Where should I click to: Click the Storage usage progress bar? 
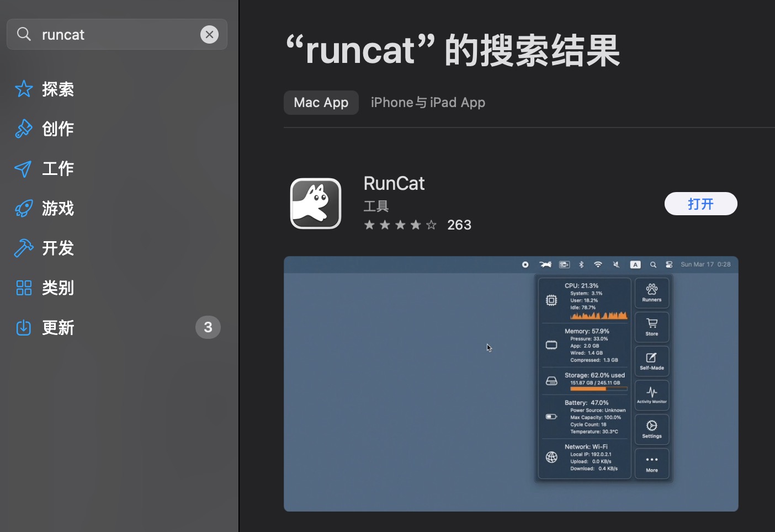[599, 388]
